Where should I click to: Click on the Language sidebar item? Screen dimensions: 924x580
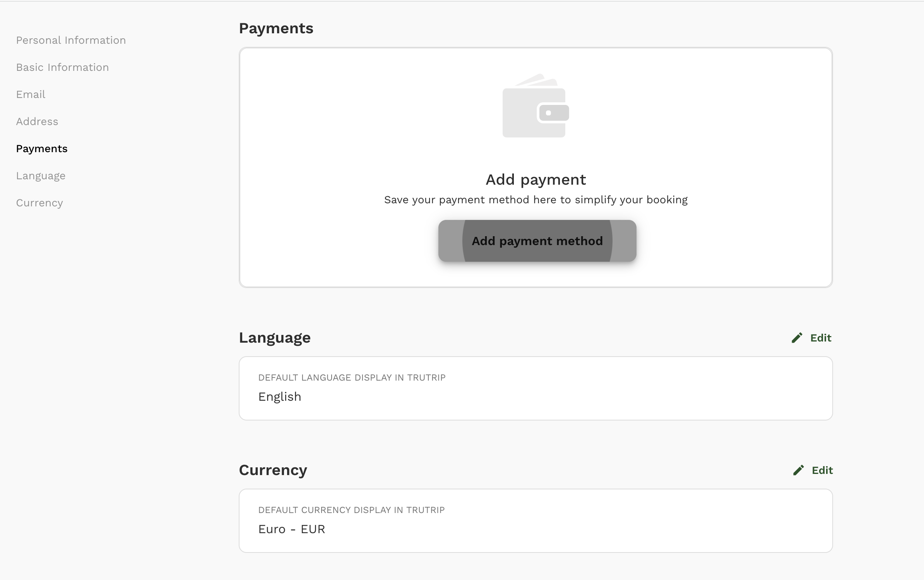tap(41, 175)
